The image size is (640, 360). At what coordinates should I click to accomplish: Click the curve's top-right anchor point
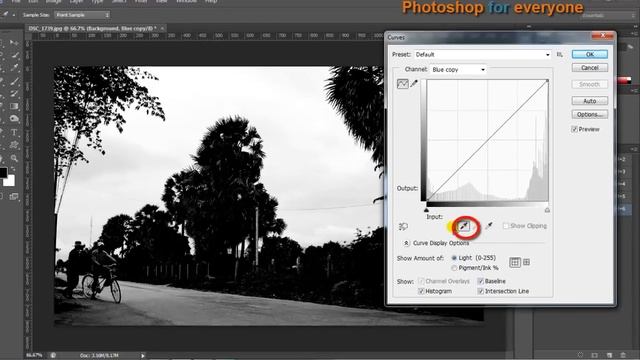pyautogui.click(x=547, y=81)
